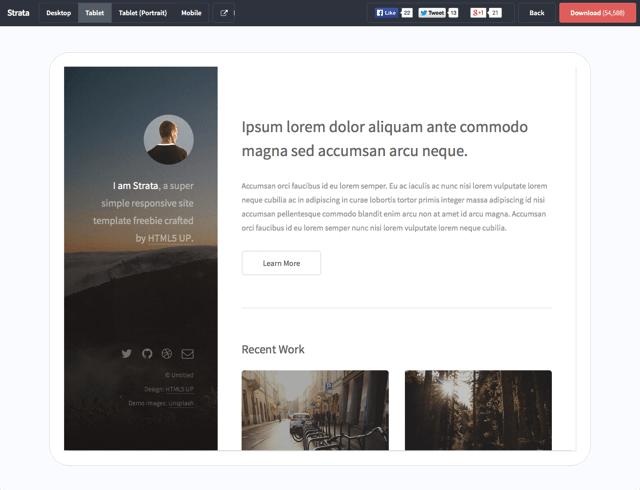The height and width of the screenshot is (490, 640).
Task: Follow the Unsplash demo images link
Action: click(x=181, y=403)
